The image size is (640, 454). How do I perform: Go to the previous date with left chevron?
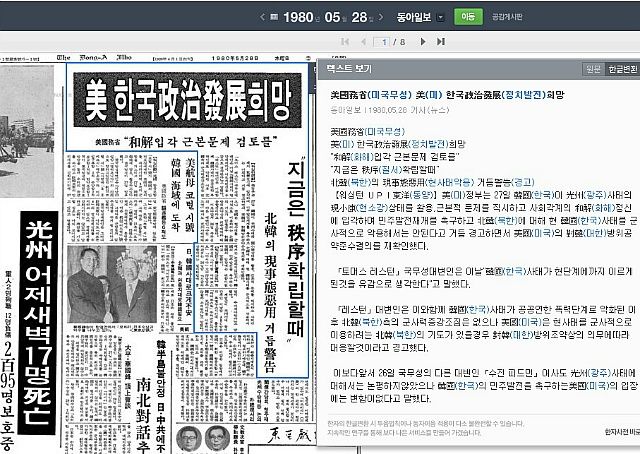[x=262, y=17]
